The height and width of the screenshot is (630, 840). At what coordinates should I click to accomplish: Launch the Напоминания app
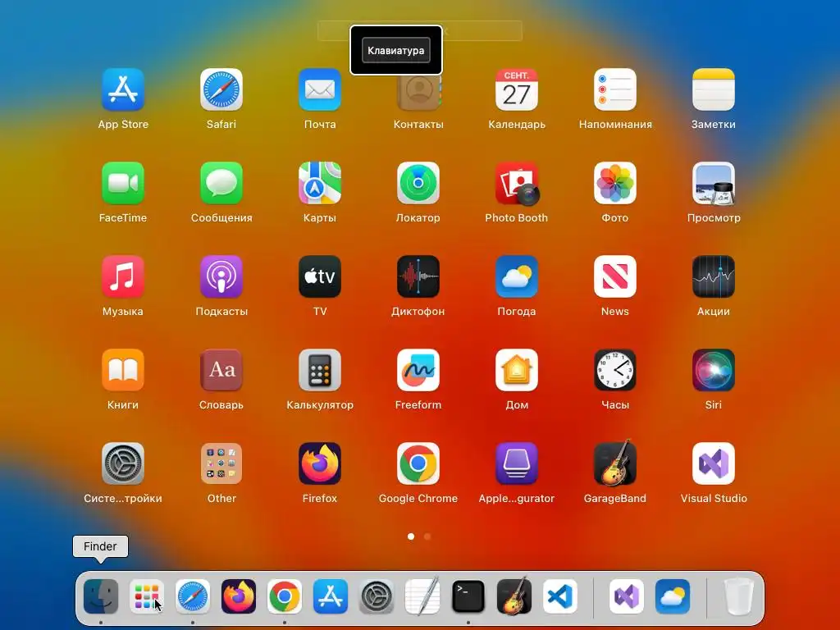point(615,89)
